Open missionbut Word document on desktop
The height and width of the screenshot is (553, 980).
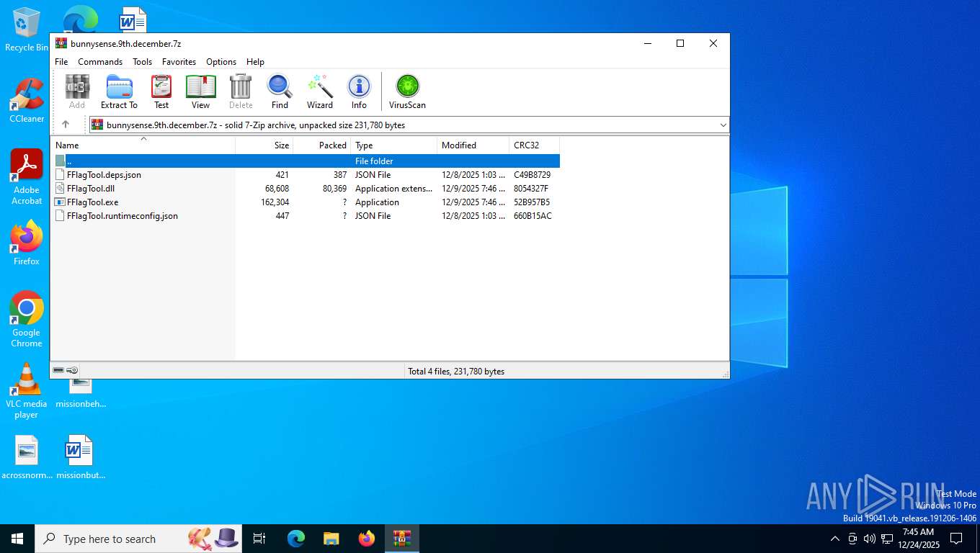[x=80, y=457]
